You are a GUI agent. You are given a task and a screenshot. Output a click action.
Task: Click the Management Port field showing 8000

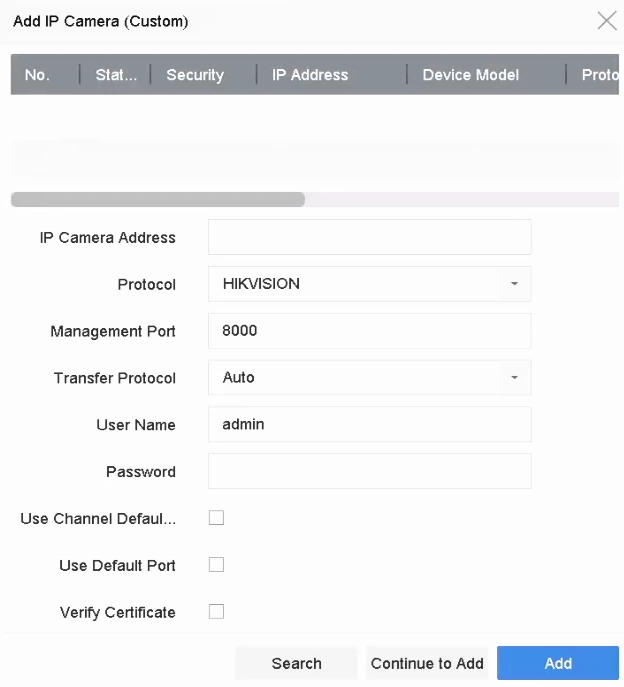pos(369,331)
